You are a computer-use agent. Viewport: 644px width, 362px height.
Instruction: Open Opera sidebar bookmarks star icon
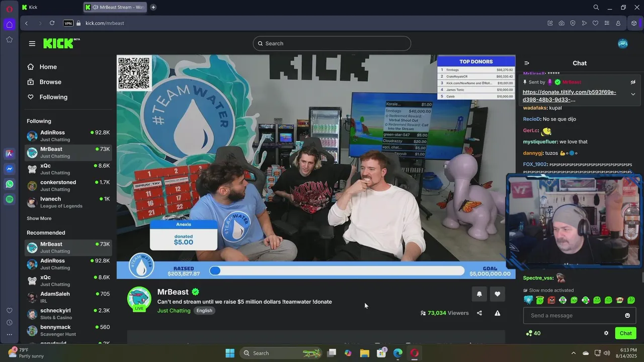pos(10,39)
